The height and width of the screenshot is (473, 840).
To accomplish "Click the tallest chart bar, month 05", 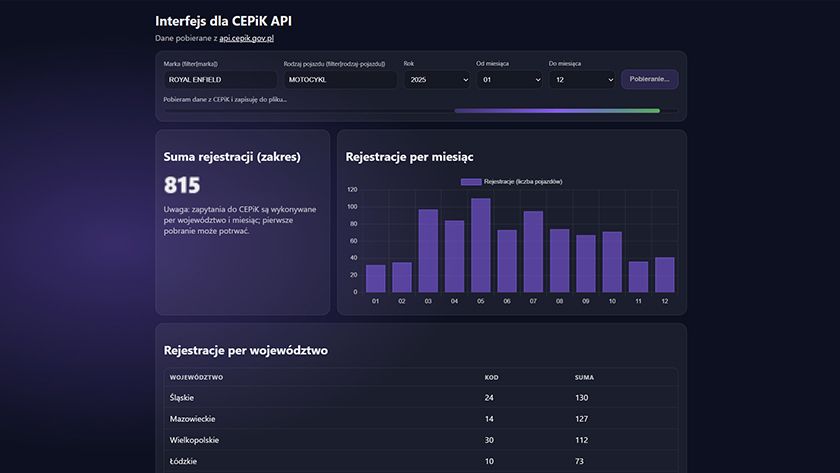I will [481, 245].
